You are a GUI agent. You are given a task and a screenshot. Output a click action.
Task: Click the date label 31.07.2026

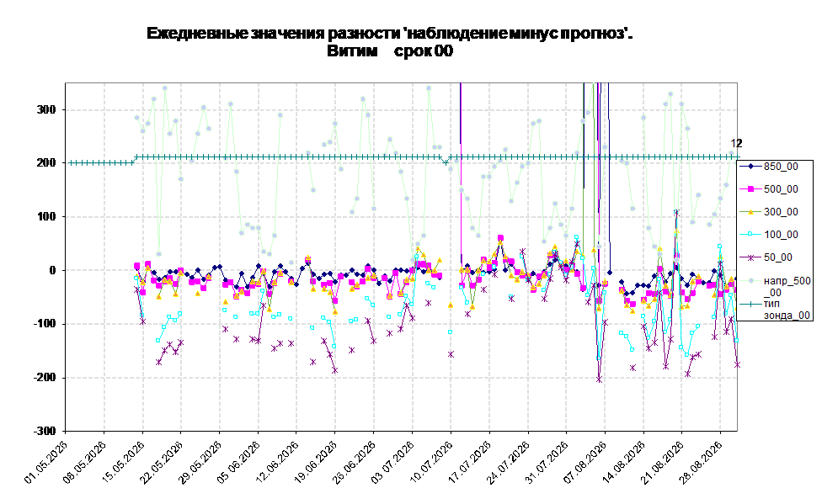click(547, 462)
